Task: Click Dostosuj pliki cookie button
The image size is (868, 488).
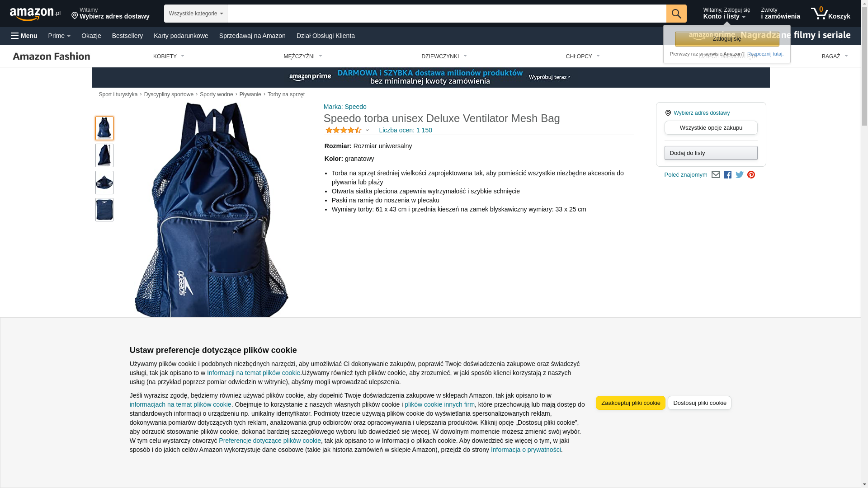Action: pos(699,403)
